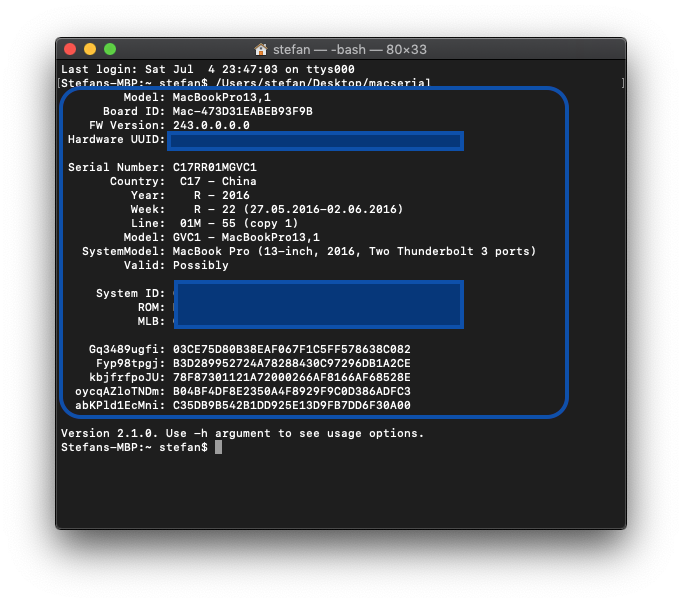This screenshot has width=682, height=603.
Task: Click the 'System ID:' label
Action: coord(130,293)
